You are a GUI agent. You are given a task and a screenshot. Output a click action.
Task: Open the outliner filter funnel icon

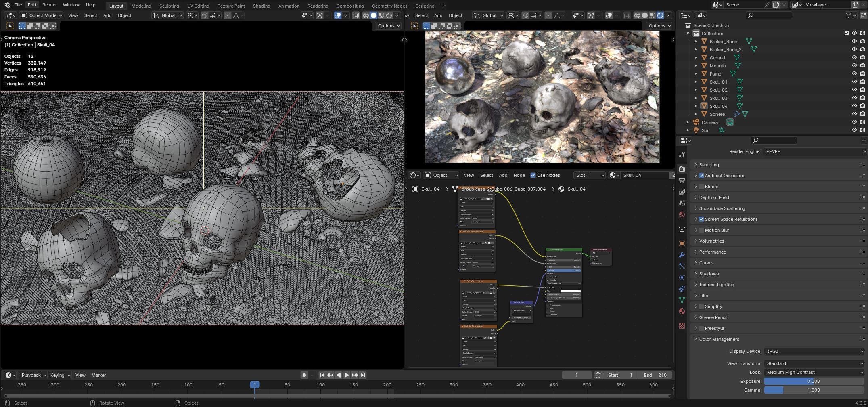849,15
